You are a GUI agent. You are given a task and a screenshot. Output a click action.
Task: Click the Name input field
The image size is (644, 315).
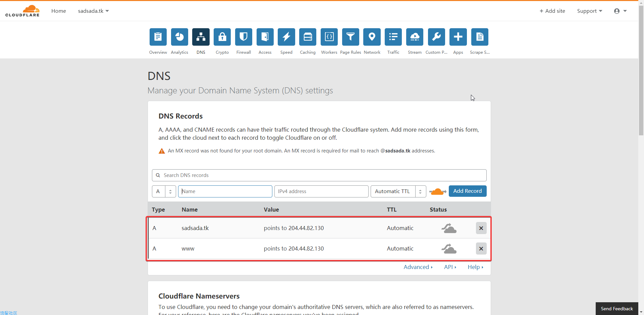(x=225, y=191)
